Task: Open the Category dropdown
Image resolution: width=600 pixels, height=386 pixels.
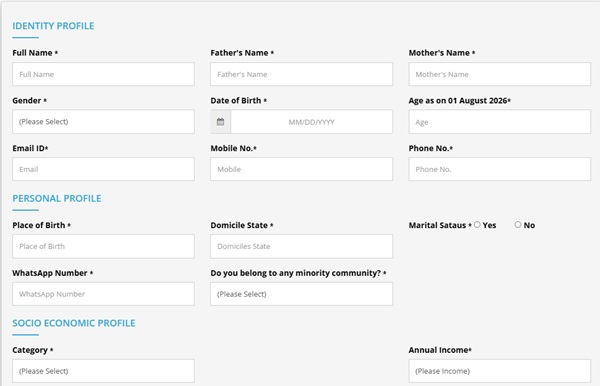Action: point(103,371)
